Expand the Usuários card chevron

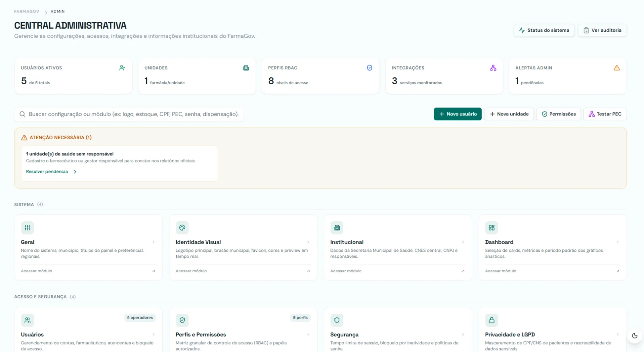click(153, 335)
